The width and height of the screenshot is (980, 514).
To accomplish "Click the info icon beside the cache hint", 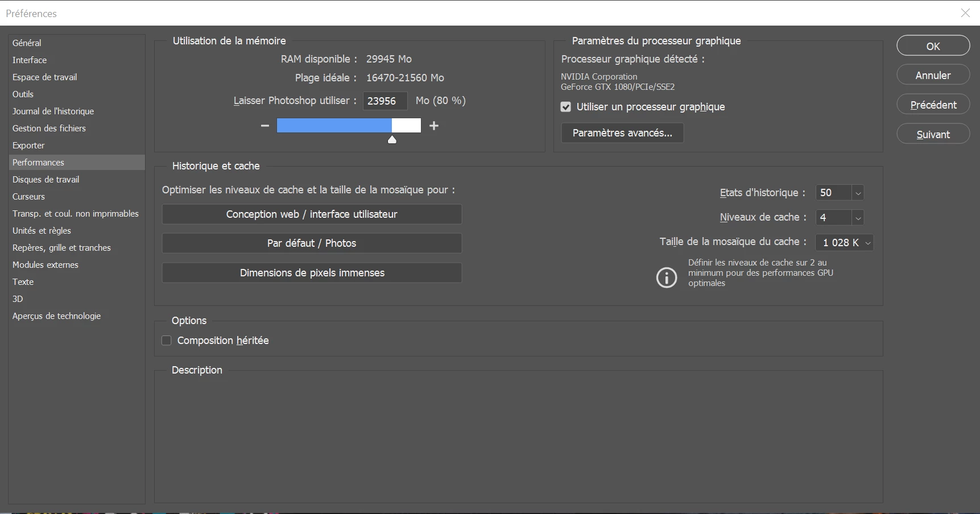I will (667, 277).
